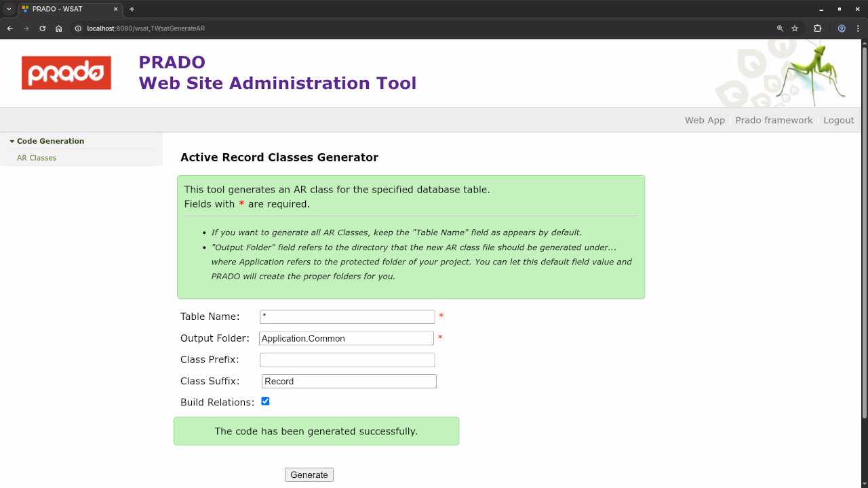Open the browser three-dot menu
Viewport: 868px width, 488px height.
click(x=858, y=28)
